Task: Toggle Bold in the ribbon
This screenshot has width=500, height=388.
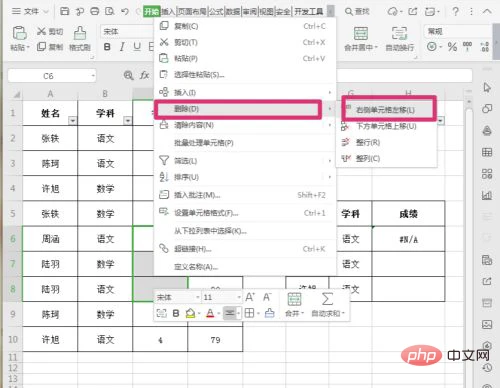Action: pos(107,47)
